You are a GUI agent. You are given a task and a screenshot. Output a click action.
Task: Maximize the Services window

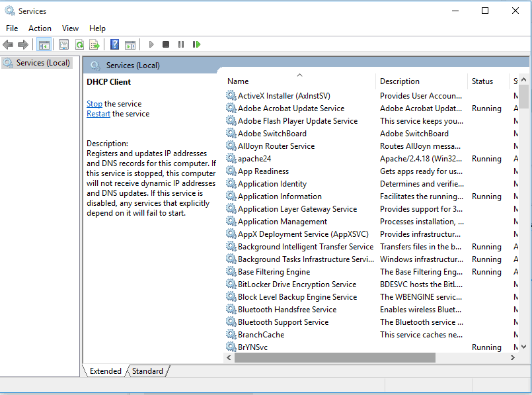pyautogui.click(x=485, y=11)
